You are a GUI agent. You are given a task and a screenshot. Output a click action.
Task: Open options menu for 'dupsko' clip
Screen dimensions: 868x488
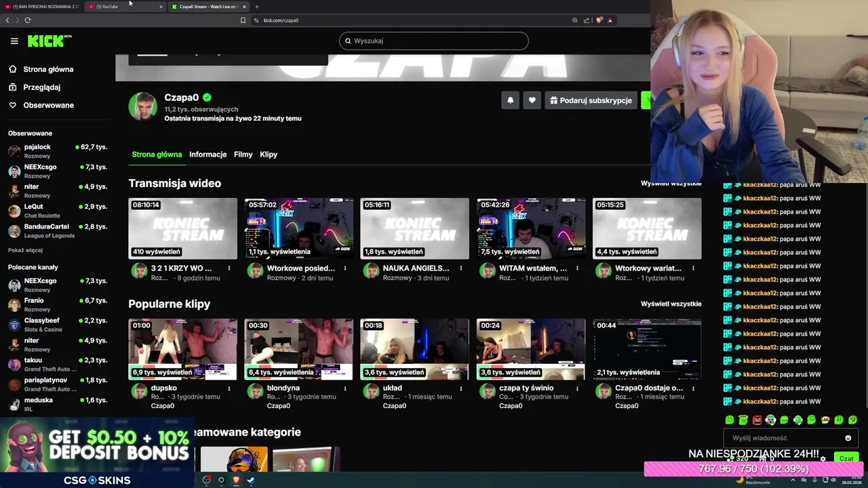coord(229,388)
